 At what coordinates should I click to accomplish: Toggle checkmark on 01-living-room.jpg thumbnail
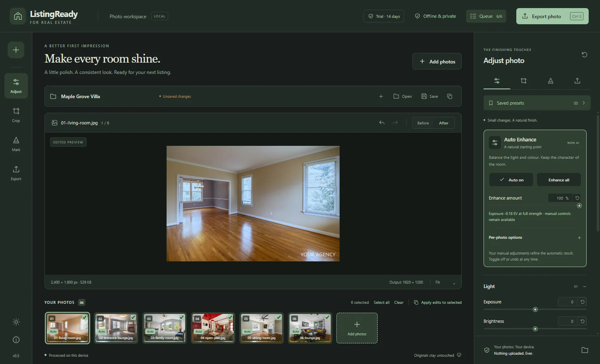[x=85, y=318]
